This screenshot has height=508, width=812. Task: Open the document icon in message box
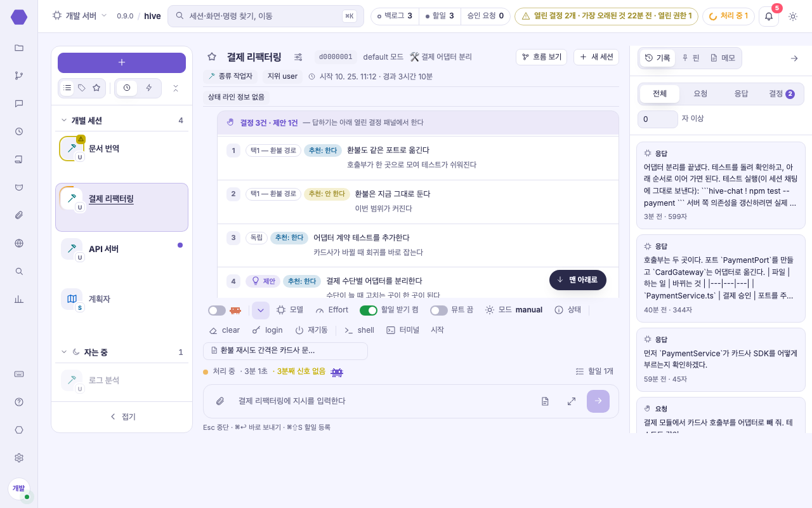[x=545, y=401]
